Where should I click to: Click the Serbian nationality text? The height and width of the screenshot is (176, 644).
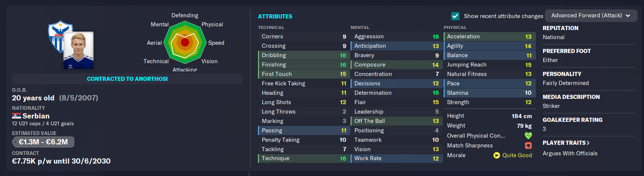pos(36,116)
